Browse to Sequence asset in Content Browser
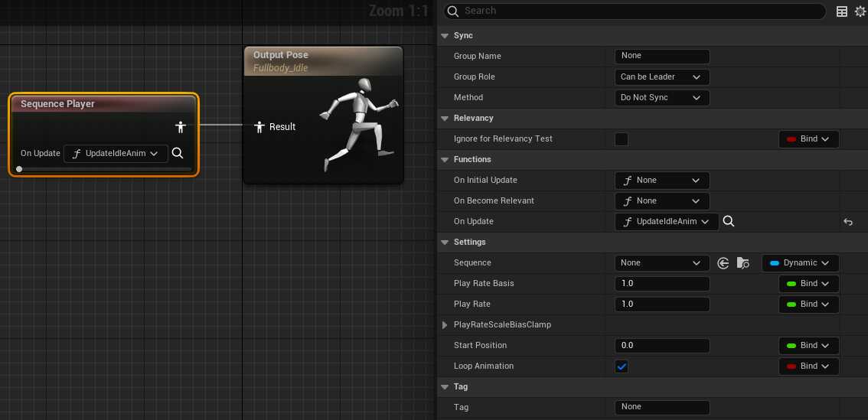The image size is (868, 420). 743,263
